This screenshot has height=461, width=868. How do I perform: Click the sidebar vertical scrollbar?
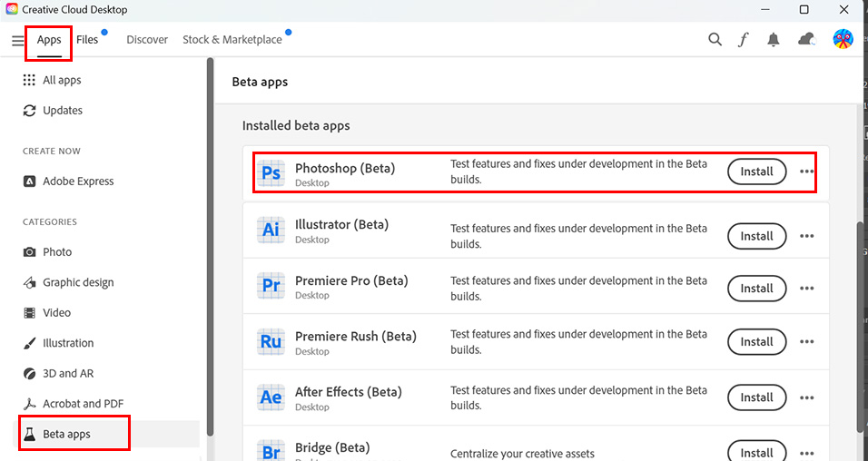[x=211, y=245]
